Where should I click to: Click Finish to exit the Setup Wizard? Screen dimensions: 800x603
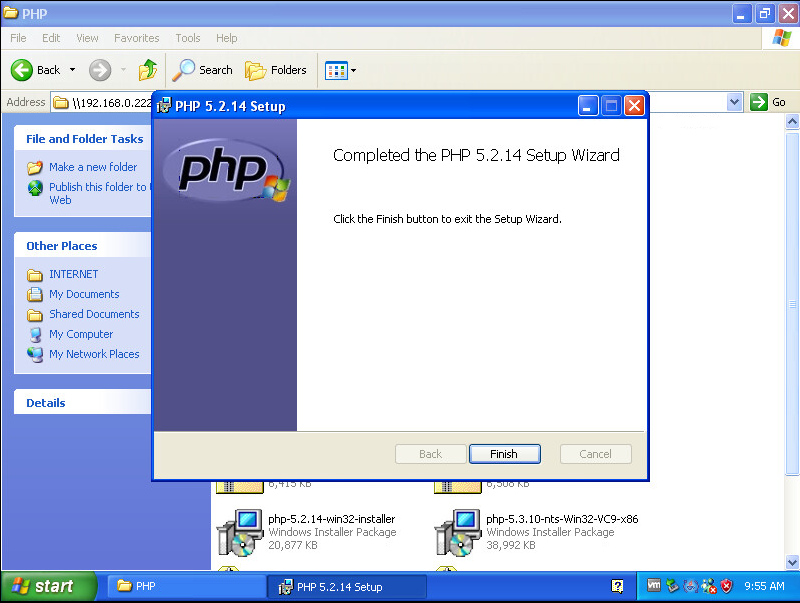(x=504, y=454)
